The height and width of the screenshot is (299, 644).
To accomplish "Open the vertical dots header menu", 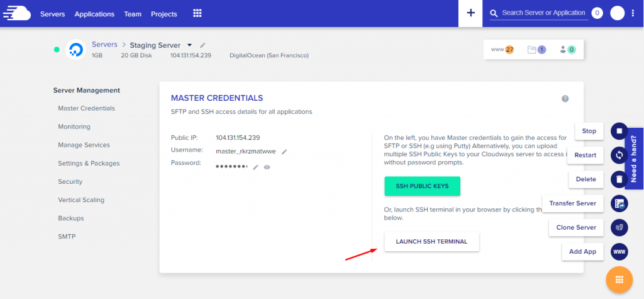I will pos(633,13).
